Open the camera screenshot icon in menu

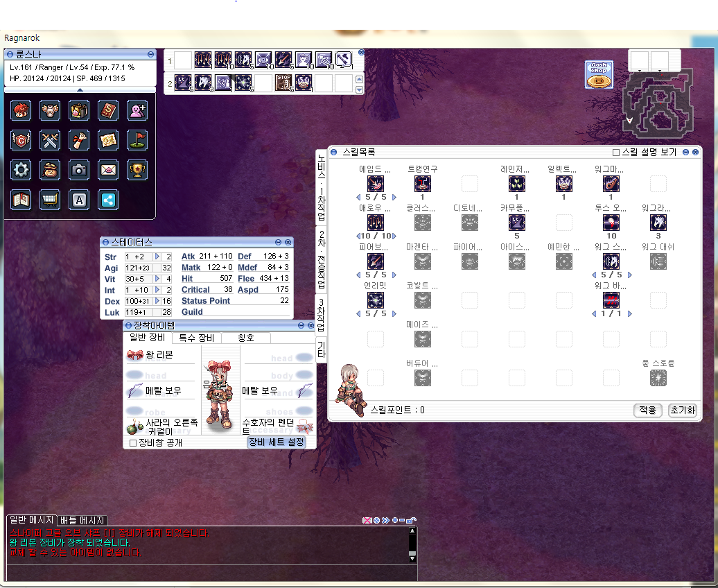[79, 170]
